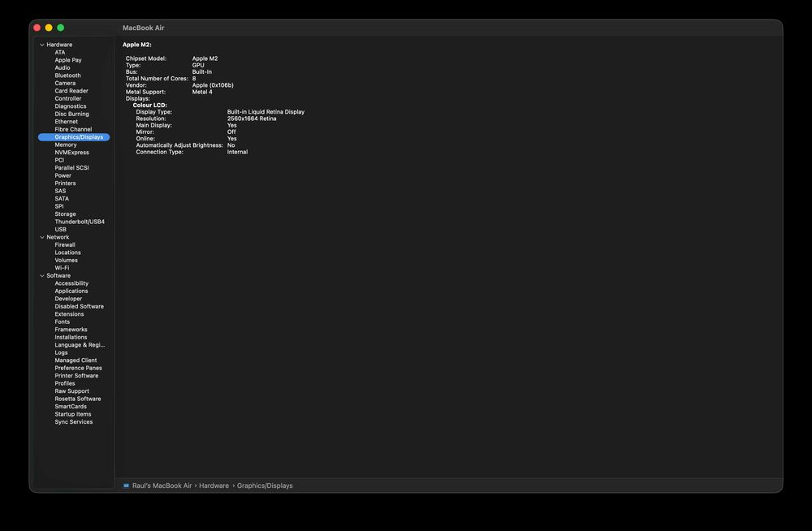The height and width of the screenshot is (531, 812).
Task: Select SAS in the sidebar
Action: [61, 191]
